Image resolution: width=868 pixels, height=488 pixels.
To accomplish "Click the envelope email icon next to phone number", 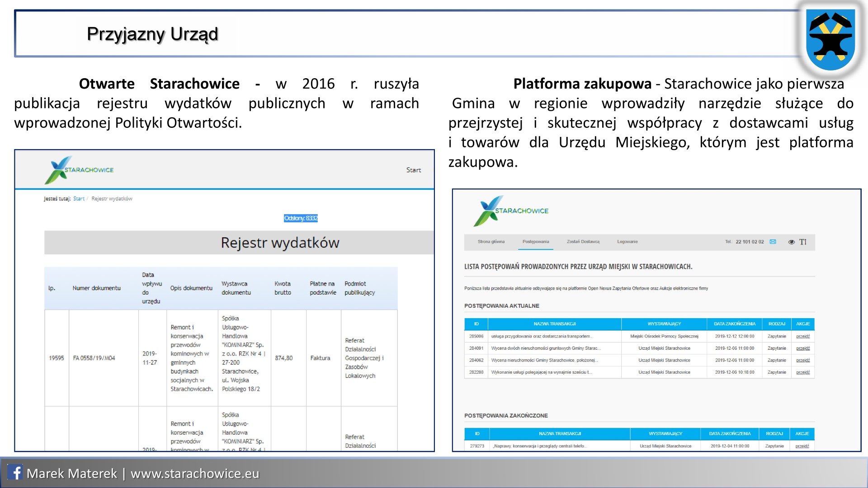I will pos(773,242).
